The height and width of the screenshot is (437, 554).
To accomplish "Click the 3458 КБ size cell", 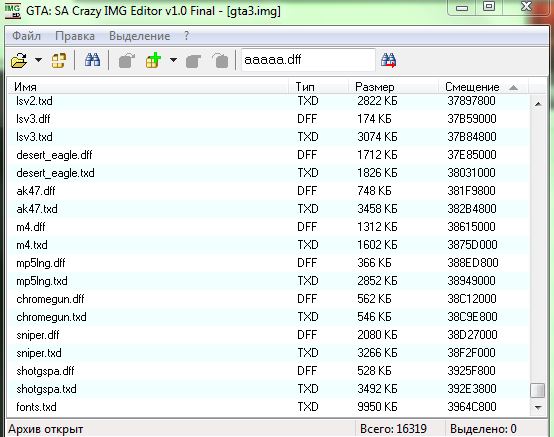I will [x=377, y=209].
